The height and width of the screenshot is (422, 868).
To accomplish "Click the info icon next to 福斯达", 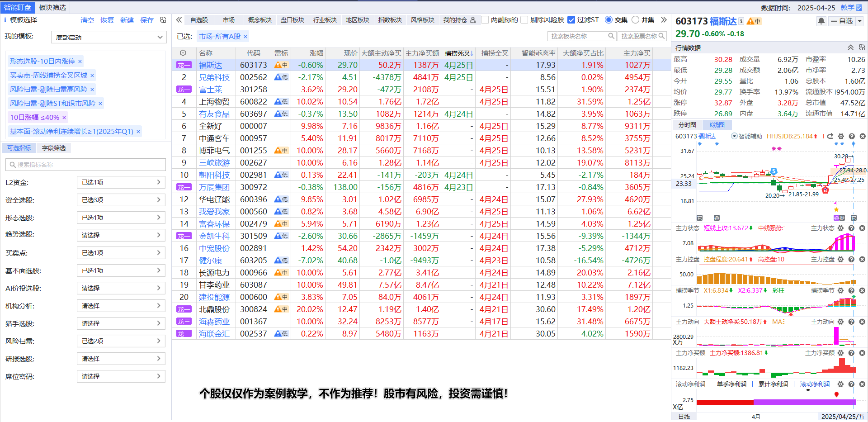I will pos(741,21).
